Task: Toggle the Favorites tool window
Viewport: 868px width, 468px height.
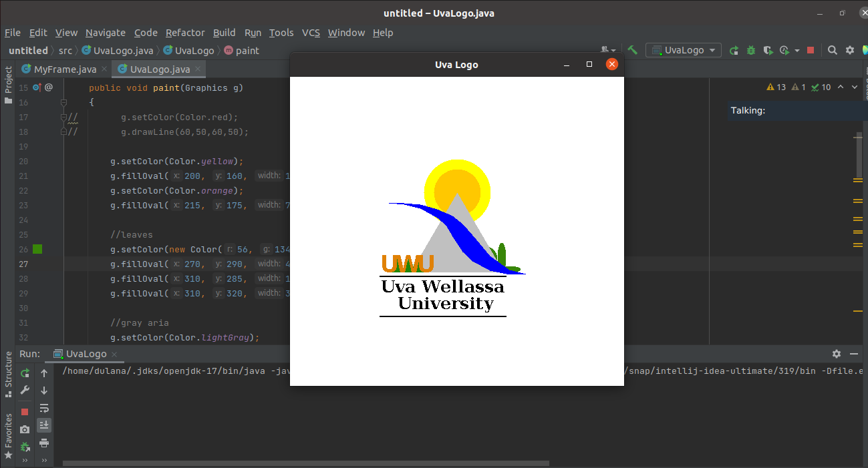Action: tap(8, 436)
